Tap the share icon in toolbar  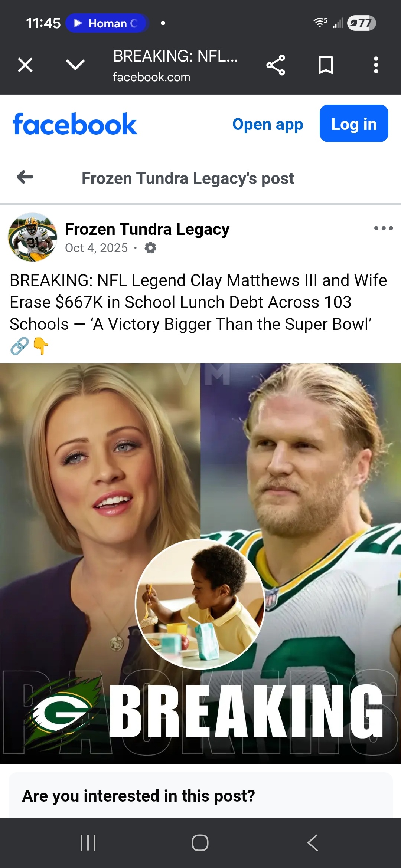pos(276,65)
